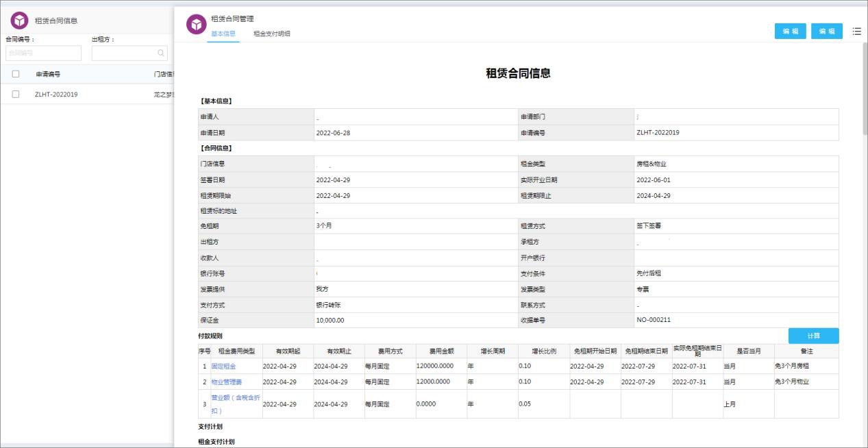Click the 收据单号 value NO-000211
868x448 pixels.
[654, 320]
